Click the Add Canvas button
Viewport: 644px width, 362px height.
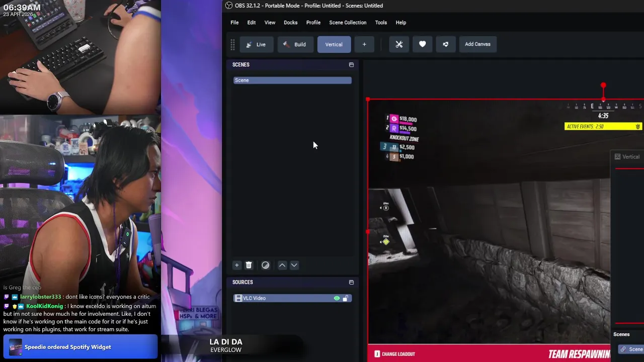pyautogui.click(x=477, y=44)
